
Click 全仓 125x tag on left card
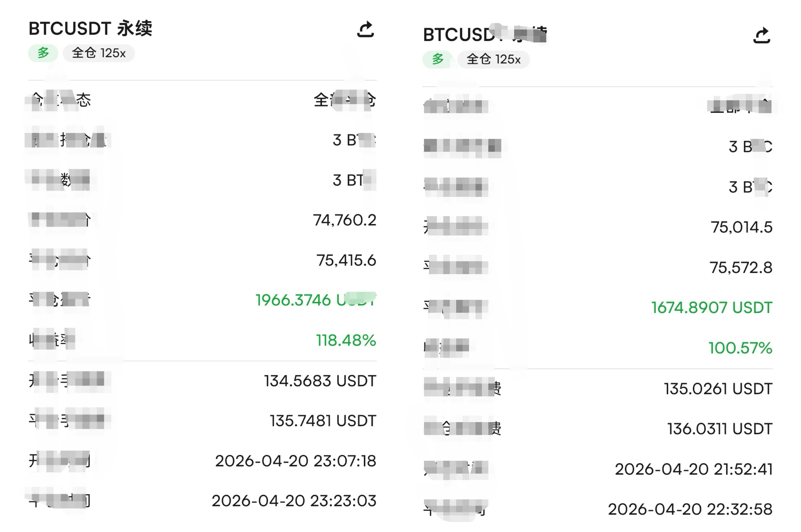[x=99, y=53]
